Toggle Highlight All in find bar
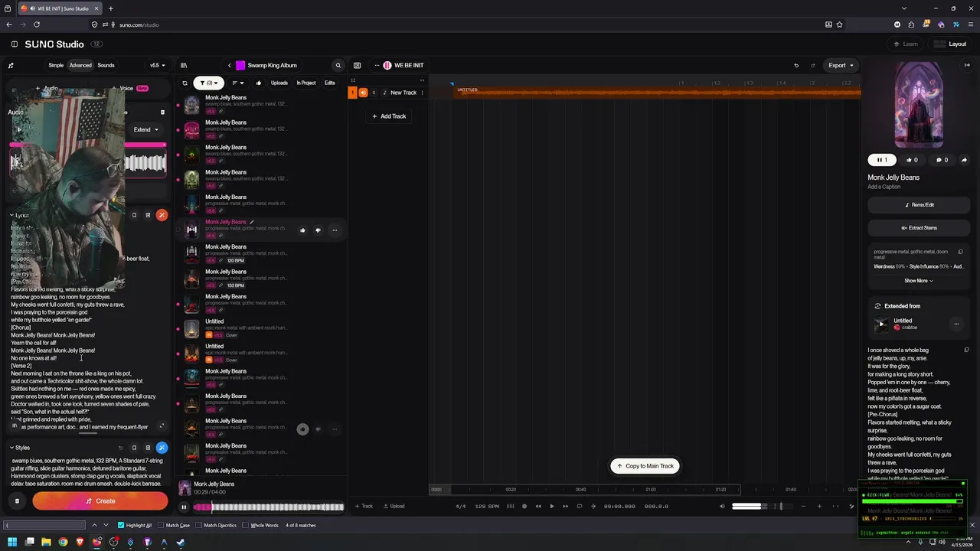Viewport: 980px width, 551px height. click(x=135, y=525)
